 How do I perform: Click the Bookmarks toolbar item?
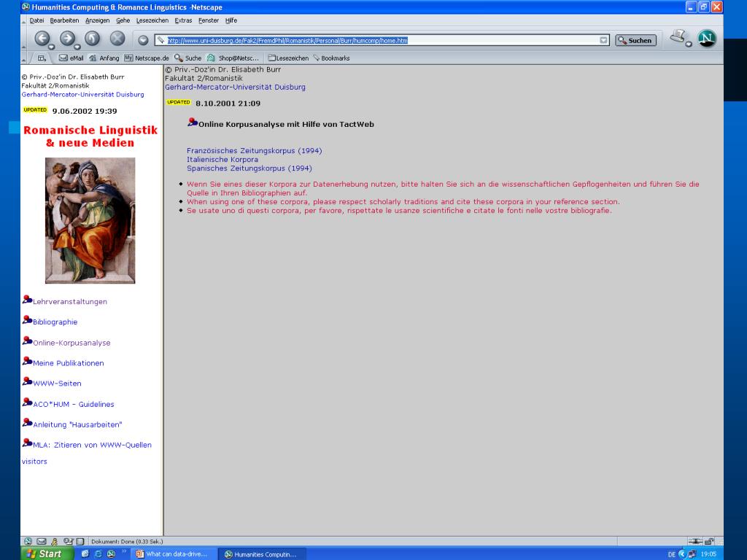pyautogui.click(x=331, y=58)
